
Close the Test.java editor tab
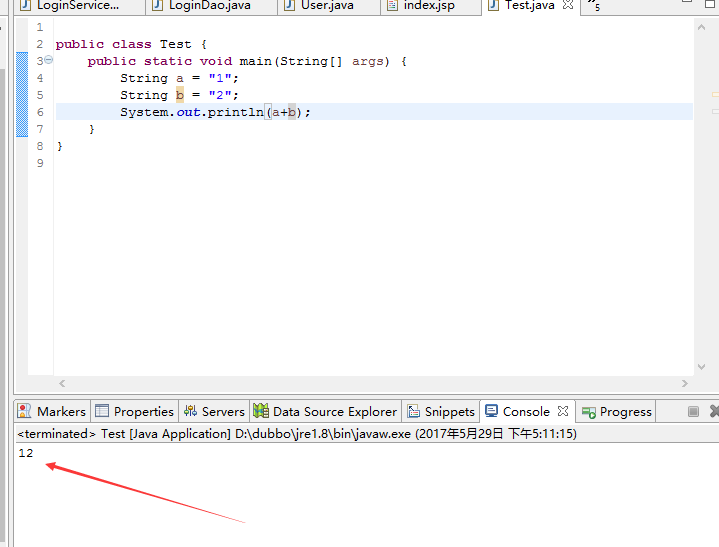click(568, 6)
